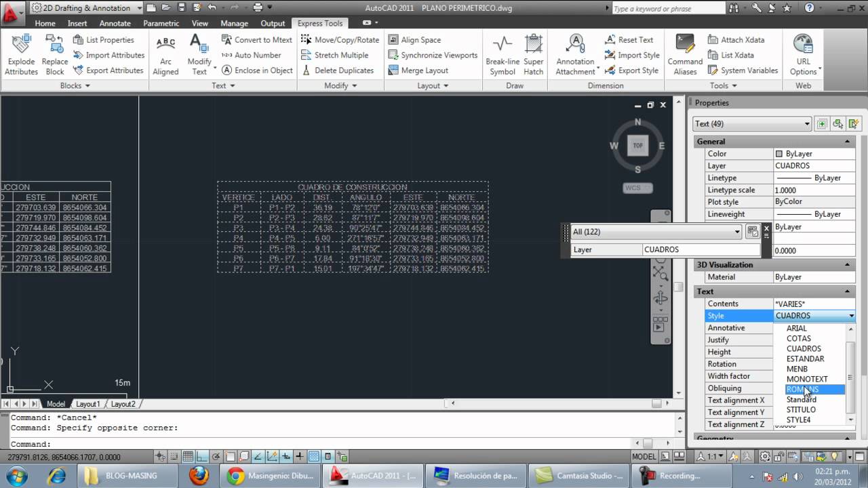Viewport: 868px width, 488px height.
Task: Activate the Arc Aligned text tool
Action: (165, 55)
